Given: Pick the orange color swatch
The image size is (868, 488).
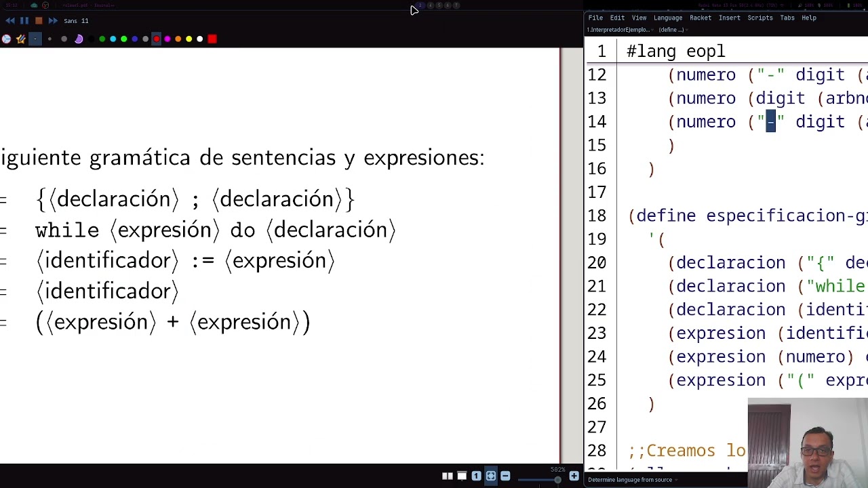Looking at the screenshot, I should coord(178,39).
